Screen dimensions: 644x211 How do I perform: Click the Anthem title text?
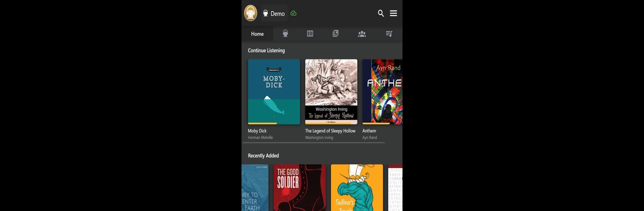[x=369, y=131]
